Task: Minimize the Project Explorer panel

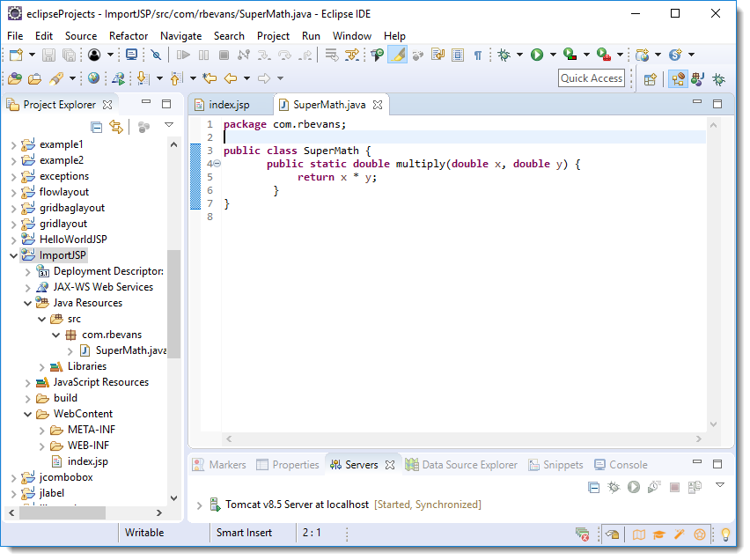Action: pyautogui.click(x=146, y=102)
